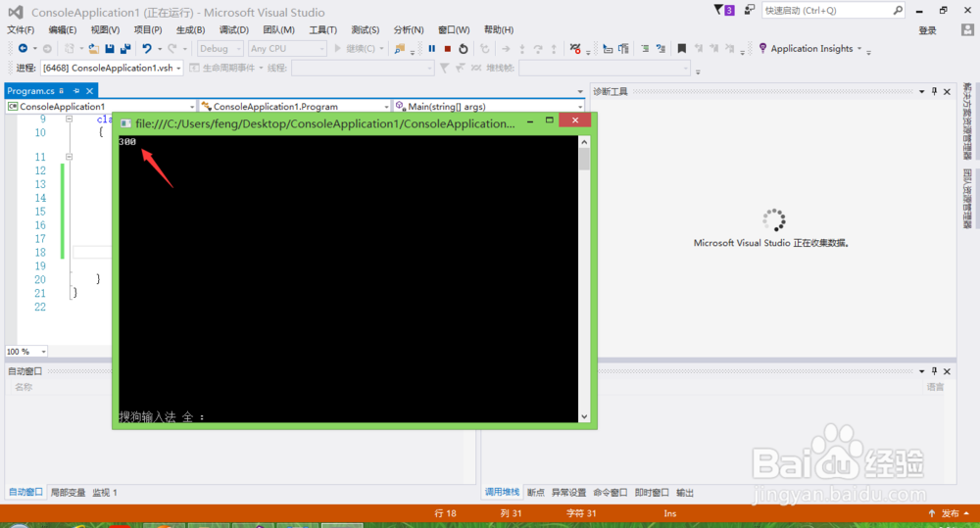Click the console window scrollbar down arrow
Viewport: 980px width, 528px height.
pos(584,416)
